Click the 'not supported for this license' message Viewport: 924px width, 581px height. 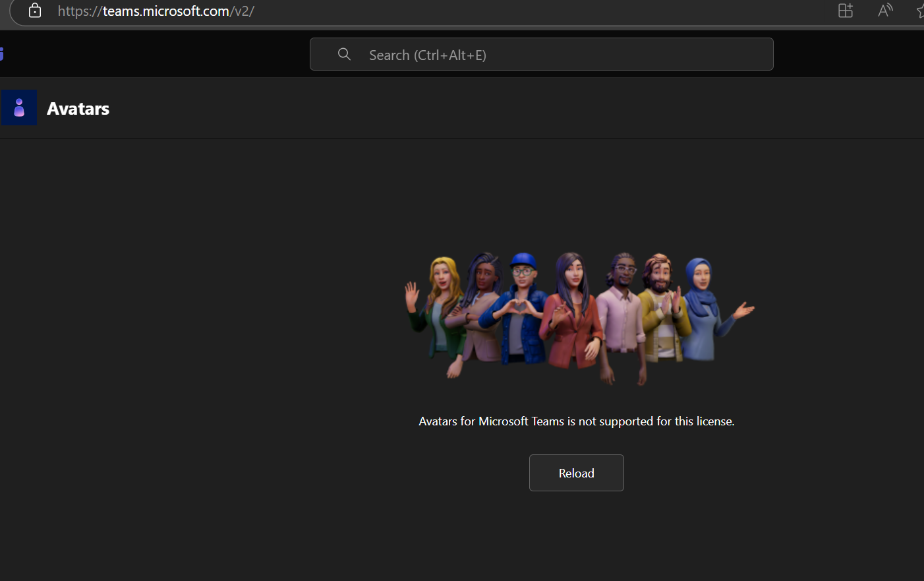point(576,421)
